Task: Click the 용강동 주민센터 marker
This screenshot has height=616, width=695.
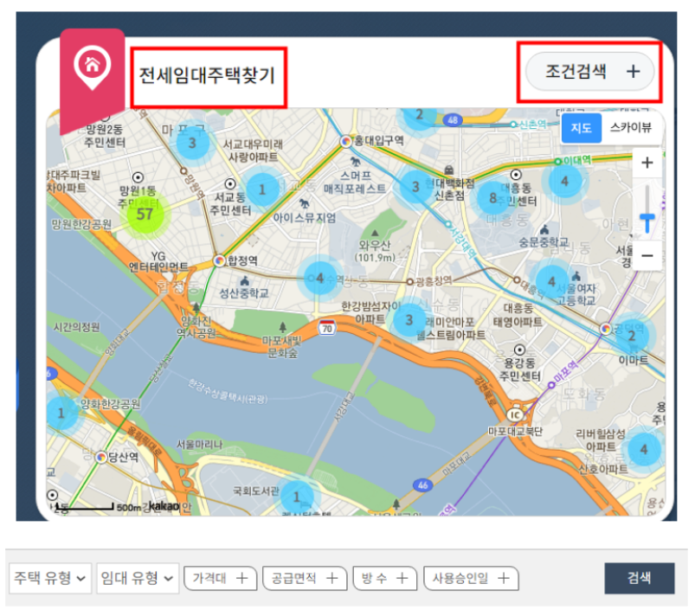Action: (520, 350)
